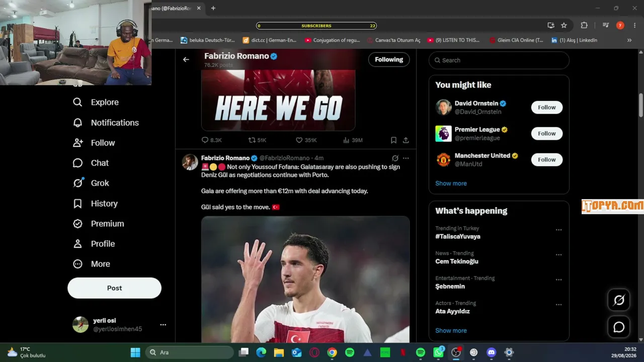Viewport: 644px width, 362px height.
Task: Open options for #TaliscaYuvaya trend
Action: click(x=558, y=230)
